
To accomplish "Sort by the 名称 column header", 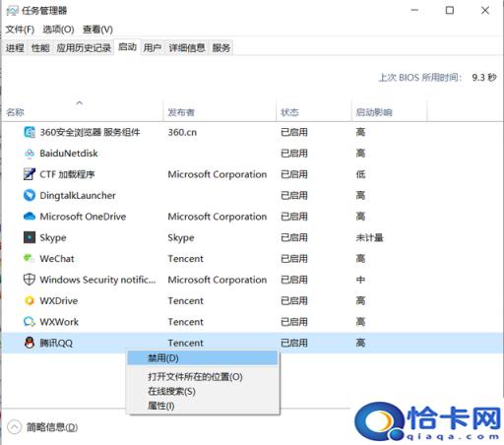I will click(82, 112).
